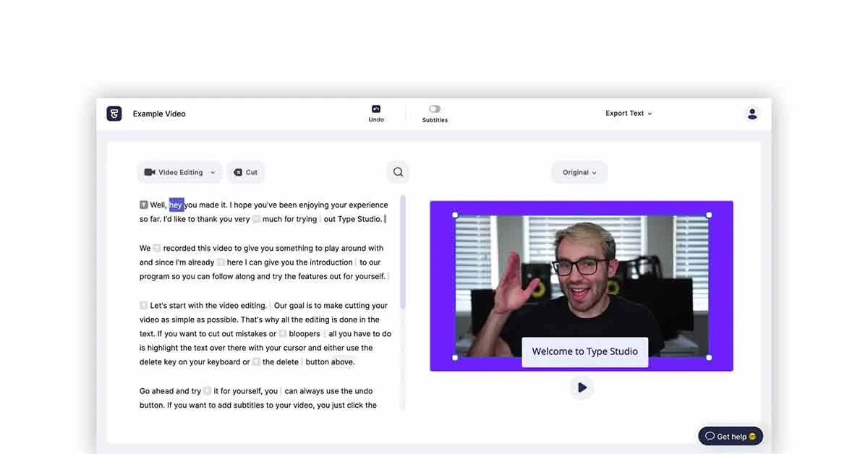The height and width of the screenshot is (454, 868).
Task: Click the pause icon before Let's start
Action: click(143, 305)
